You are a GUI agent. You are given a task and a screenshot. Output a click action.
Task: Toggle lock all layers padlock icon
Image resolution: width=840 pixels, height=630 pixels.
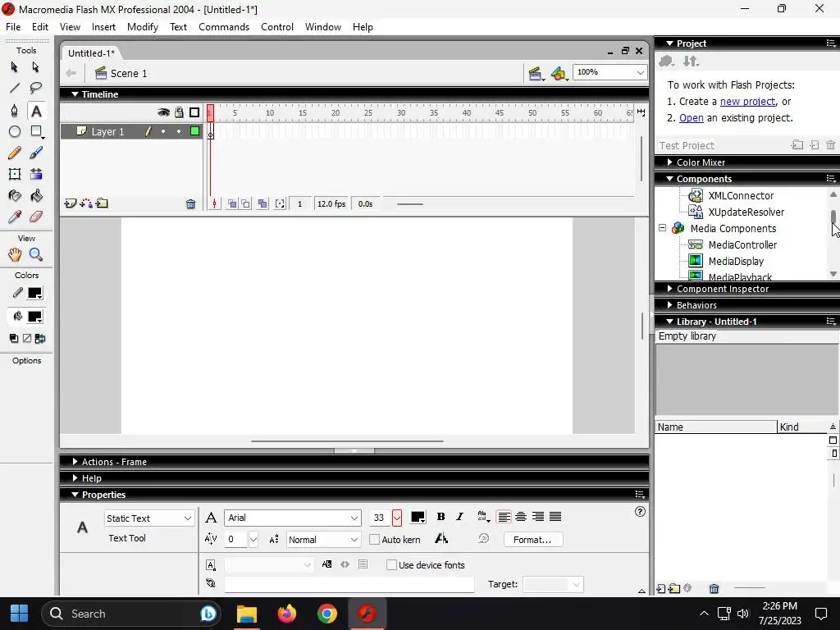click(x=179, y=112)
